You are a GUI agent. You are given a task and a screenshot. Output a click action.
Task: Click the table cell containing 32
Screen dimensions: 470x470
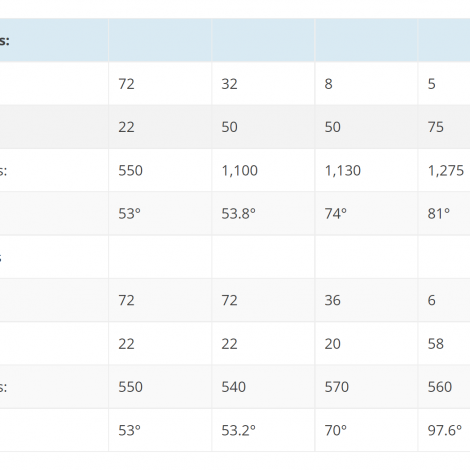pyautogui.click(x=263, y=83)
